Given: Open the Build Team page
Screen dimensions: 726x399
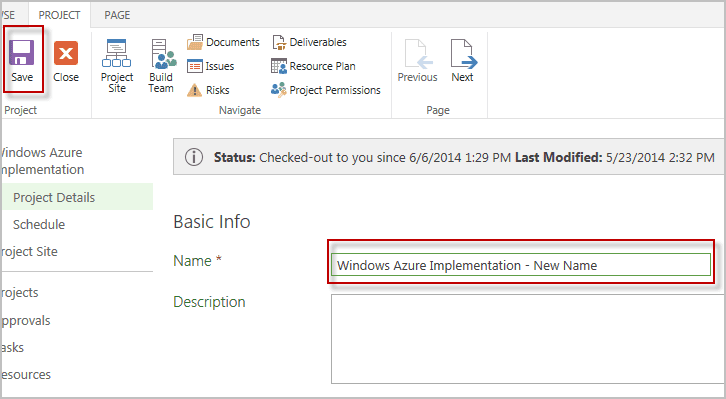Looking at the screenshot, I should click(x=162, y=66).
